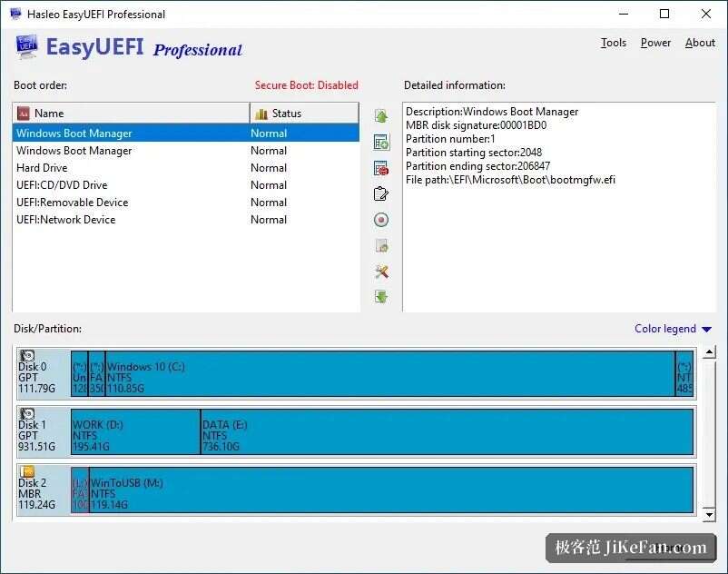
Task: Select the highlighted Windows Boot Manager entry
Action: tap(186, 134)
